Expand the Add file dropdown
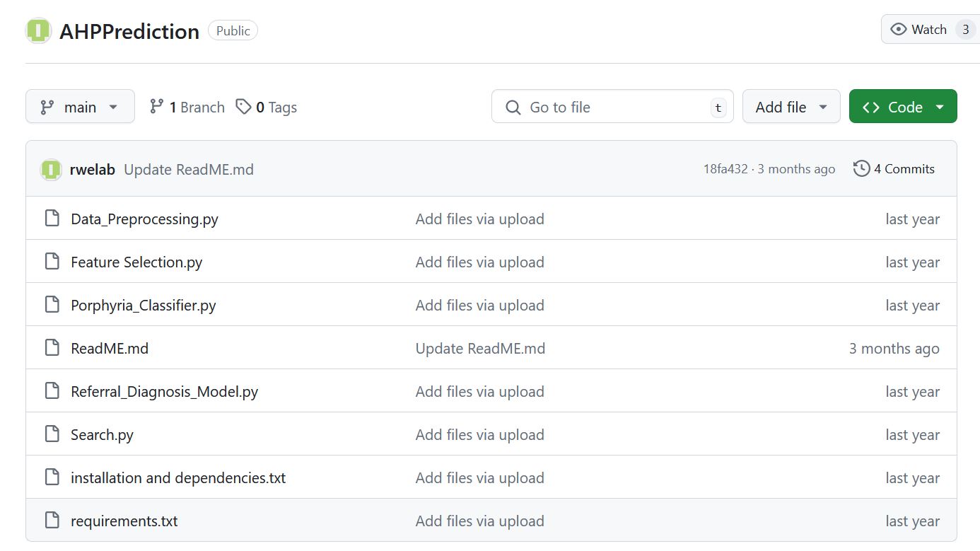Screen dimensions: 980x551 coord(791,107)
